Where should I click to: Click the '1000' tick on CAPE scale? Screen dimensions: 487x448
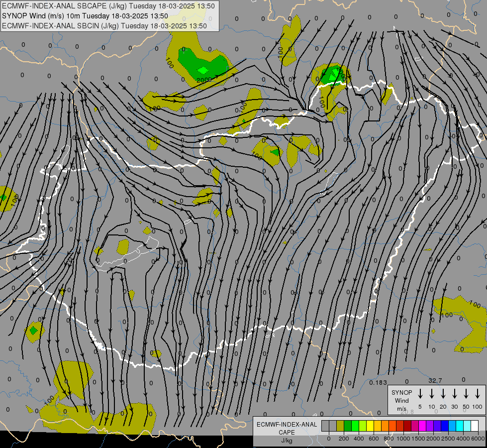(403, 439)
